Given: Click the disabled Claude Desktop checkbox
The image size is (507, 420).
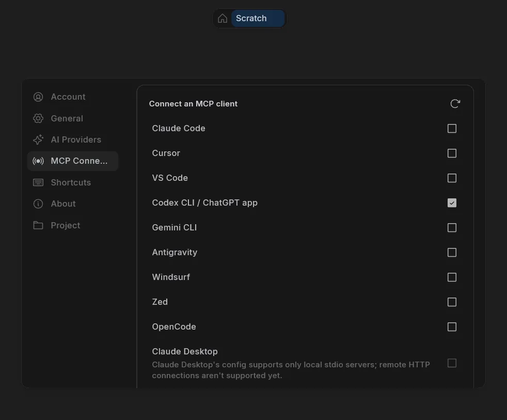Looking at the screenshot, I should [x=452, y=363].
